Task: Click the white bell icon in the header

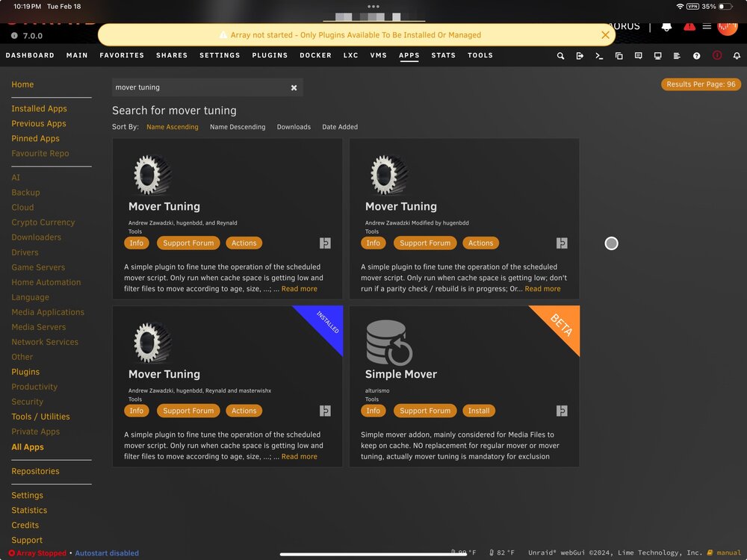Action: click(666, 27)
